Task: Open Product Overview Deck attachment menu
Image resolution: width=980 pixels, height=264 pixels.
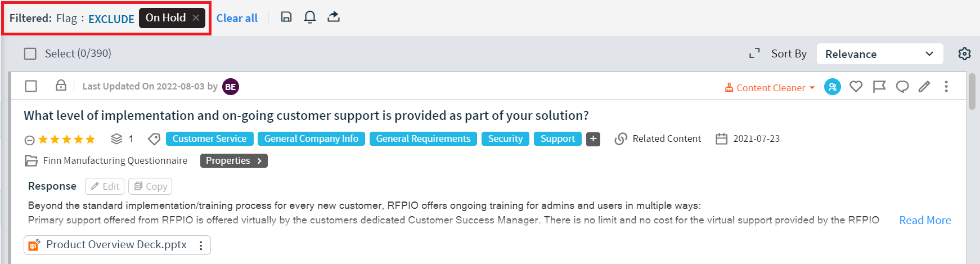Action: (x=201, y=245)
